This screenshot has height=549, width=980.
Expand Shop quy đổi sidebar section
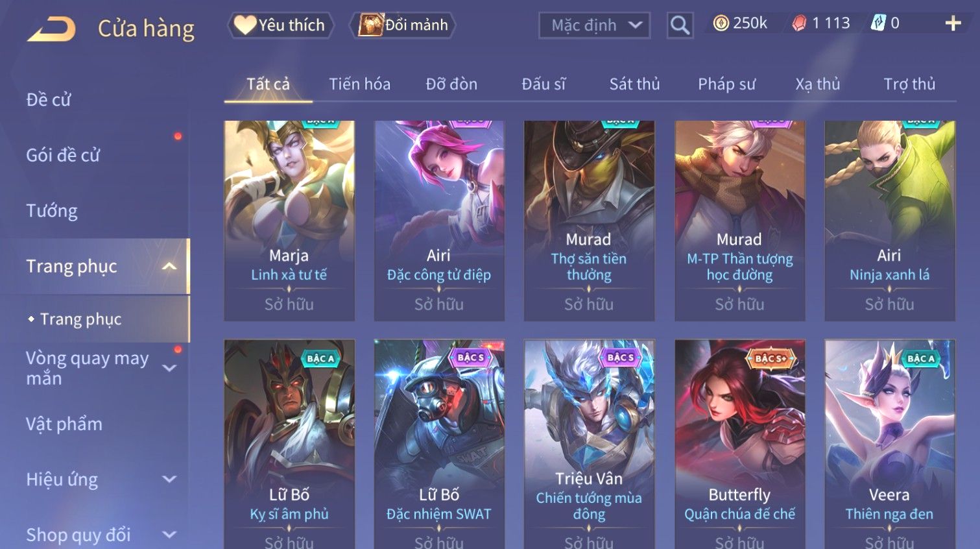(x=169, y=535)
